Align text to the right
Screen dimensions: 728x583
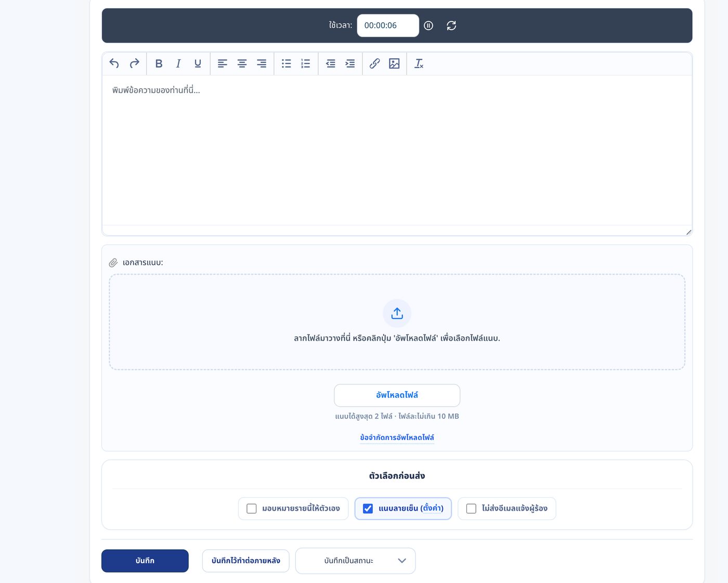click(x=262, y=63)
